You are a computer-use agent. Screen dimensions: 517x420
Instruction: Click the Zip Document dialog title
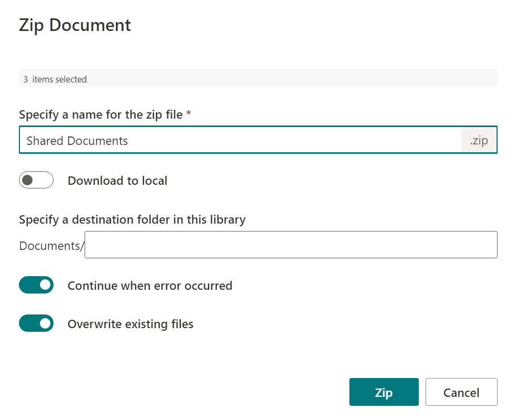(75, 25)
